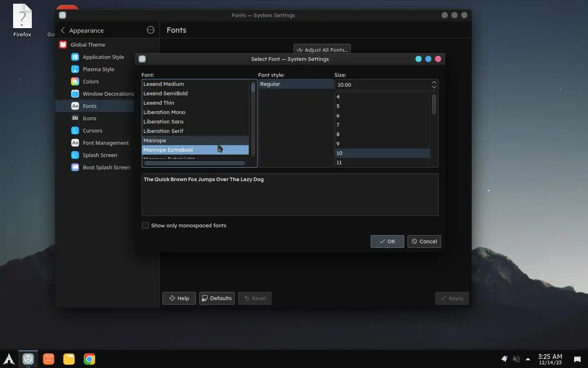
Task: Open the sidebar options menu icon
Action: pyautogui.click(x=151, y=30)
